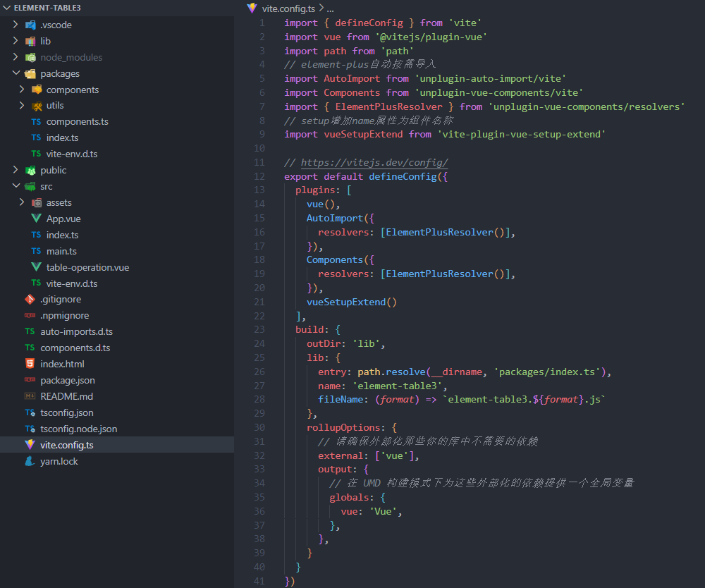The width and height of the screenshot is (705, 588).
Task: Click 'rollupOptions' on line 30
Action: [343, 427]
